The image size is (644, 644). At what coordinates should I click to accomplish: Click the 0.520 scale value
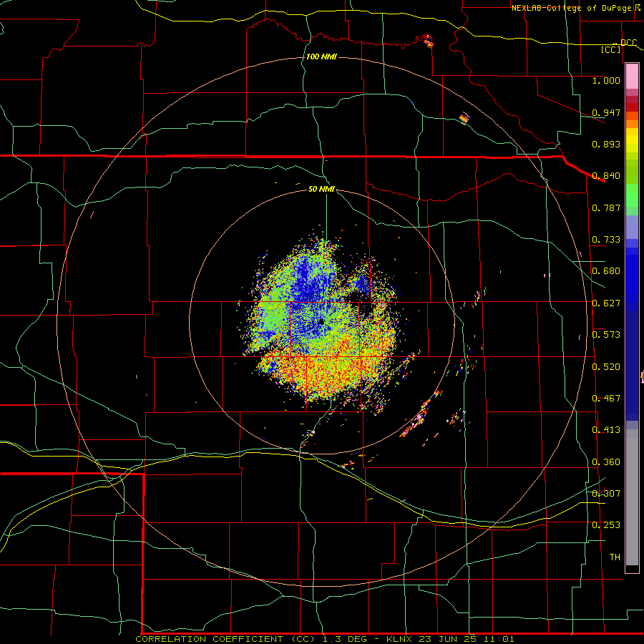606,367
